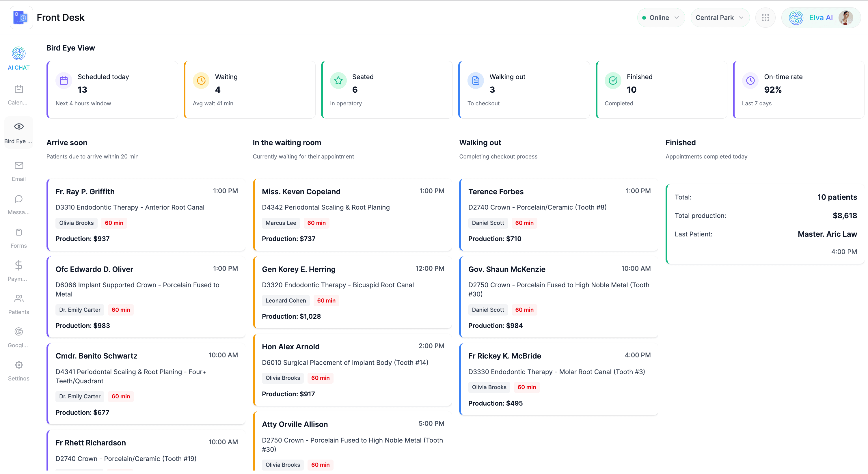Click the Olivia Brooks tag on Fr Rickey McBride
The width and height of the screenshot is (868, 474).
pos(489,387)
